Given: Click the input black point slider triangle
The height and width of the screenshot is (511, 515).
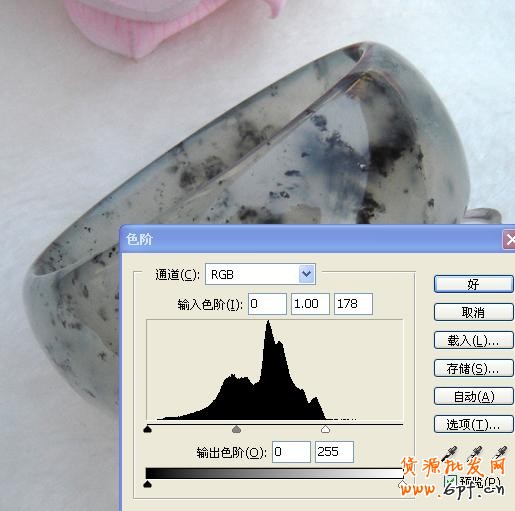Looking at the screenshot, I should [x=147, y=429].
